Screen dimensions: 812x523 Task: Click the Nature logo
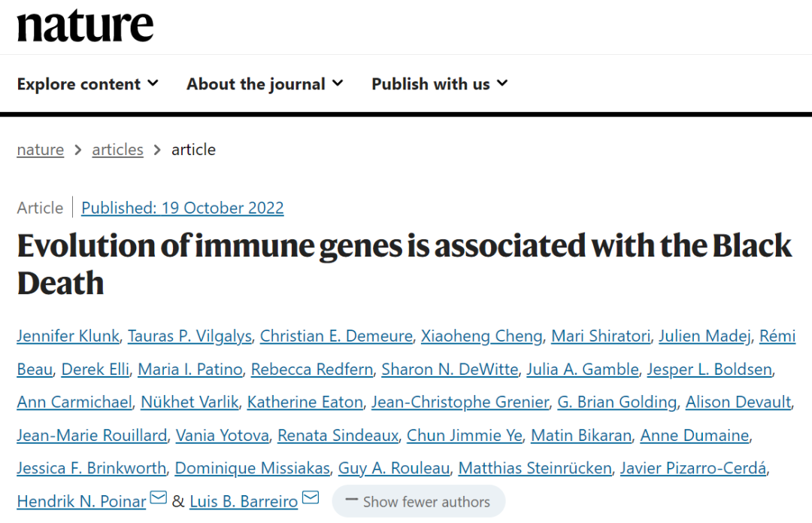(86, 26)
